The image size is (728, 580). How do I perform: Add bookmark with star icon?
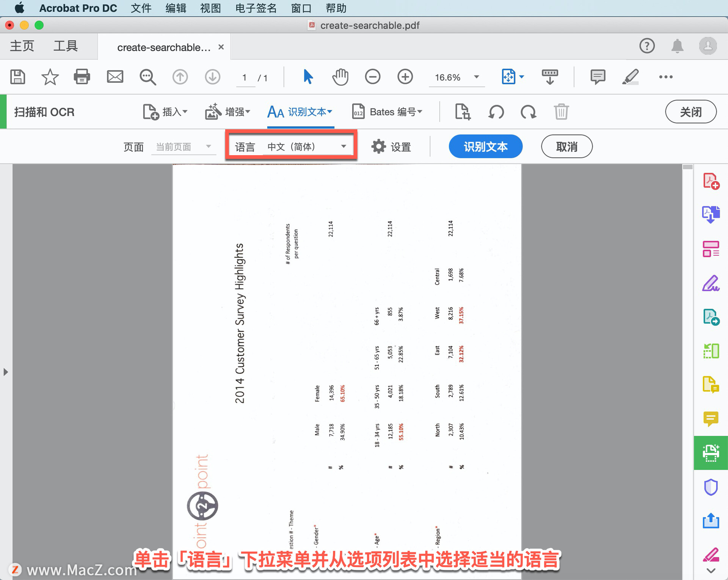click(50, 77)
